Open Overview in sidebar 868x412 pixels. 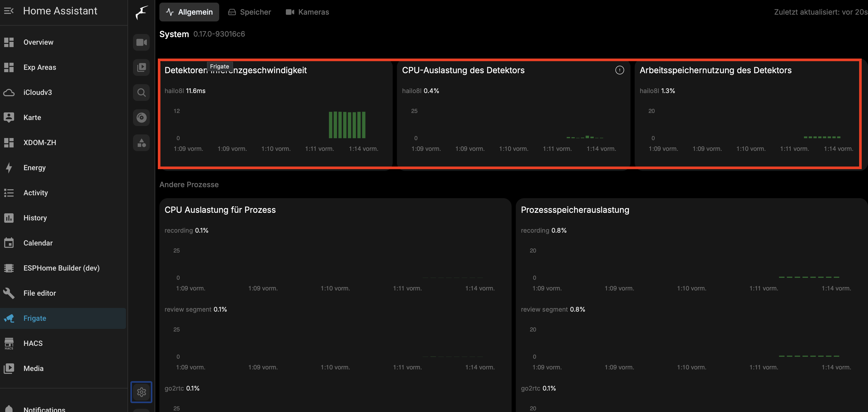click(38, 42)
